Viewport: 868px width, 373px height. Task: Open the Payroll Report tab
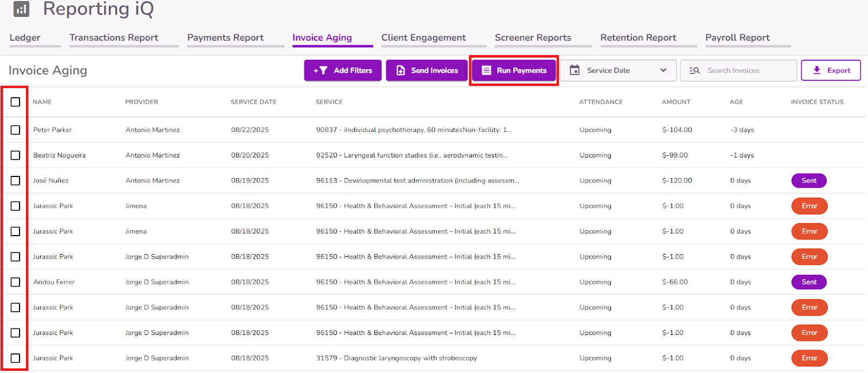(737, 37)
